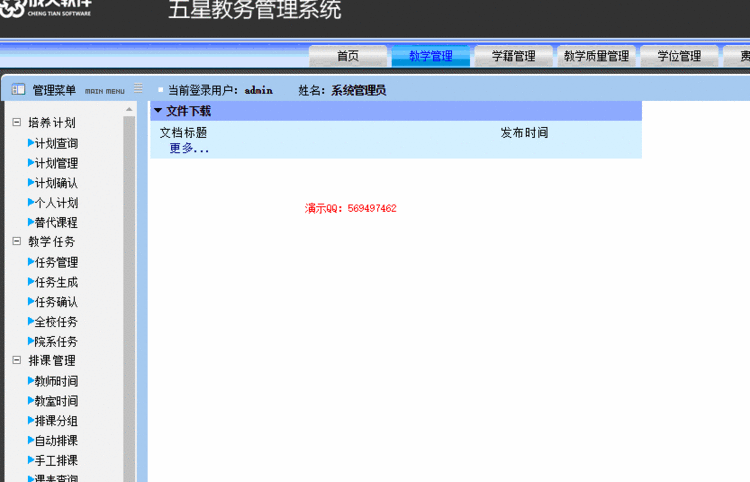Screen dimensions: 750x482
Task: Collapse the 培养计划 tree group
Action: coord(17,122)
